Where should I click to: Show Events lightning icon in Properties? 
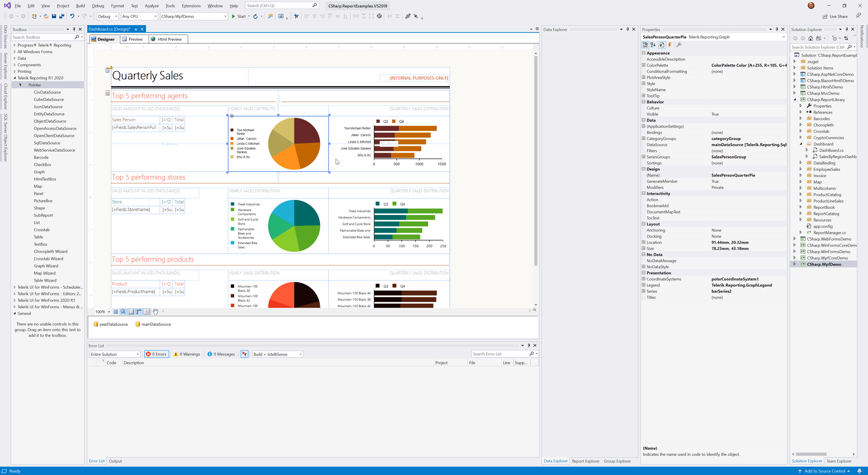click(x=670, y=45)
